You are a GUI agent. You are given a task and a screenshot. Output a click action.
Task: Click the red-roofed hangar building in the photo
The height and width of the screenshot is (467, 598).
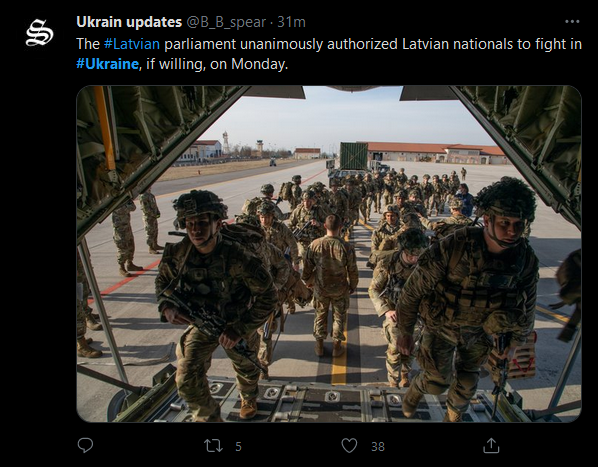[435, 152]
